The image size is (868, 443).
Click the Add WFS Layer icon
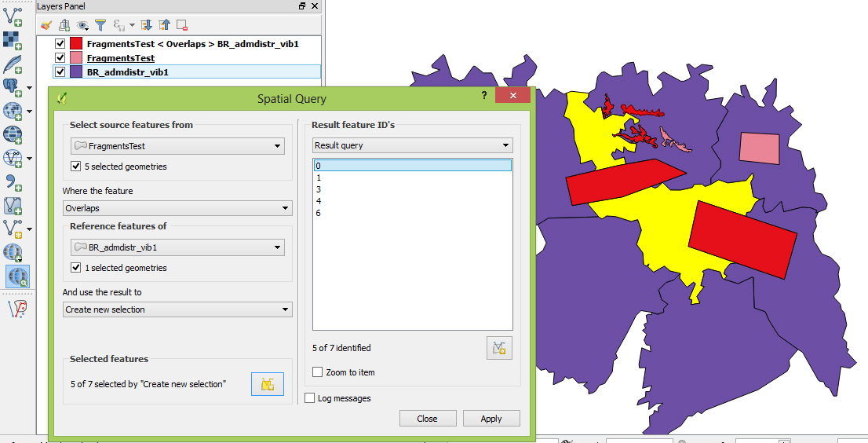13,159
